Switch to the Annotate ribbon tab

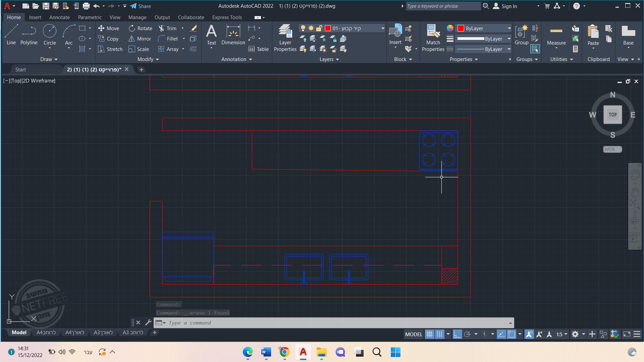tap(59, 17)
